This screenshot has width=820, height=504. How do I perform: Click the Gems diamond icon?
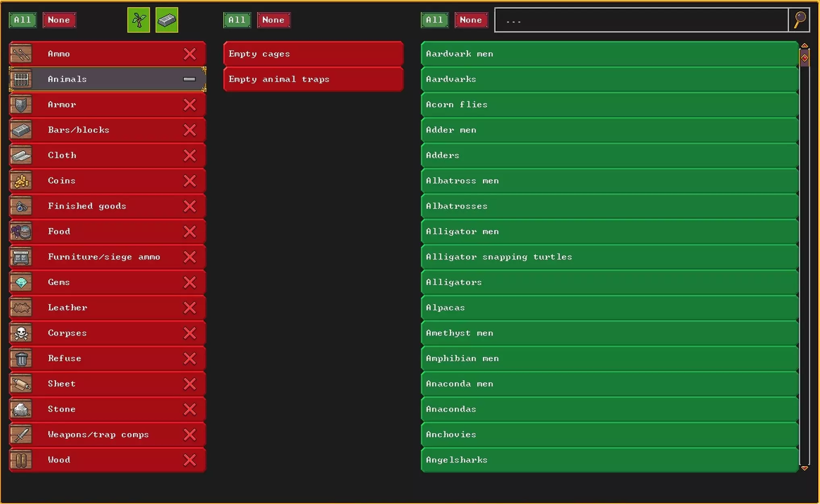coord(21,282)
